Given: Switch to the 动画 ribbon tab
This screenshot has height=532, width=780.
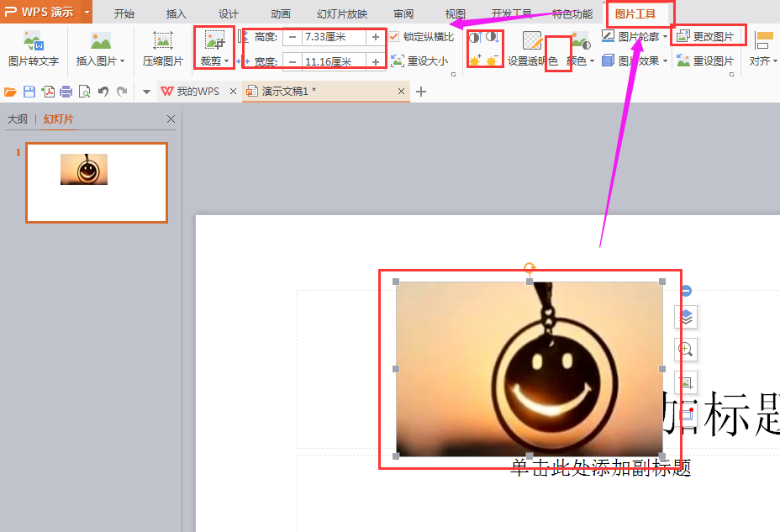Looking at the screenshot, I should pos(281,14).
